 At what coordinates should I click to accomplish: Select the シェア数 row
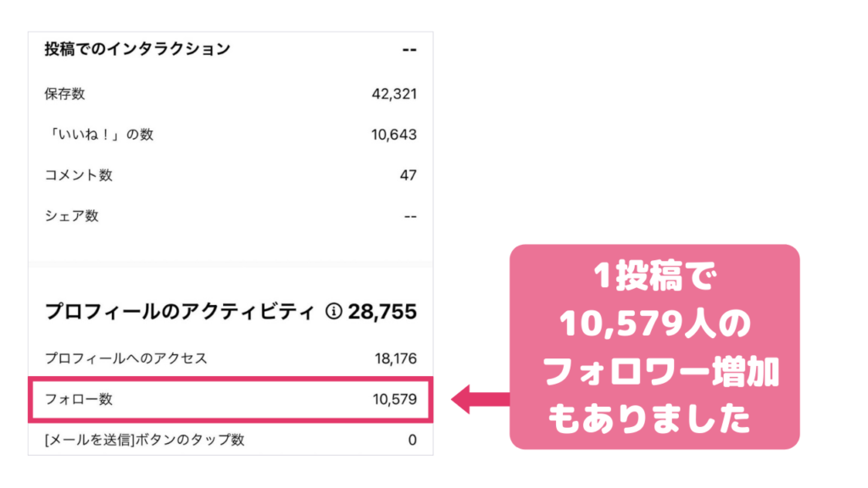(231, 216)
